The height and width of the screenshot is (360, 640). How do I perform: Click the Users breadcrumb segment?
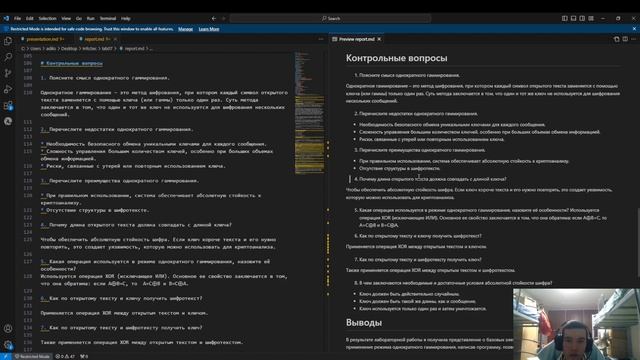point(35,49)
